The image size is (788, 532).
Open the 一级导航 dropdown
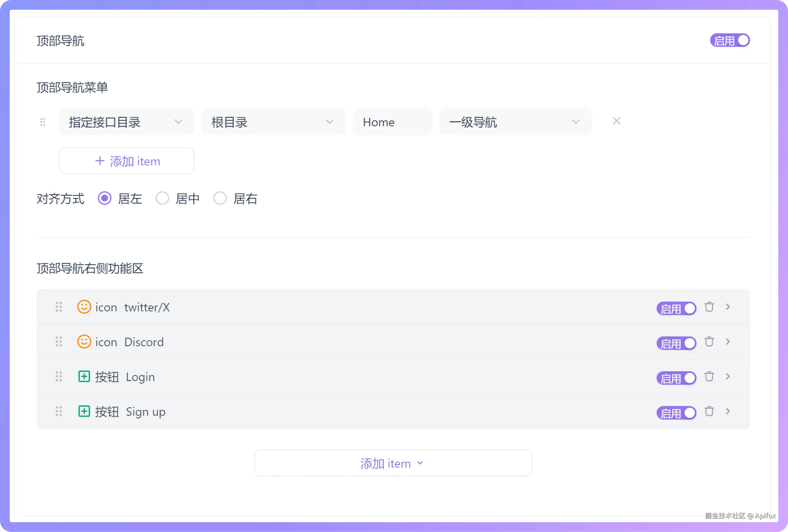515,122
